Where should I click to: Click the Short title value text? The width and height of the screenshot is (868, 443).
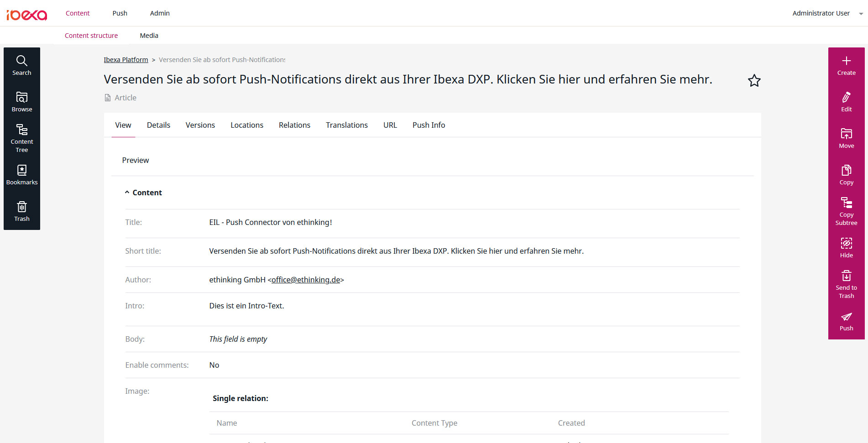397,251
